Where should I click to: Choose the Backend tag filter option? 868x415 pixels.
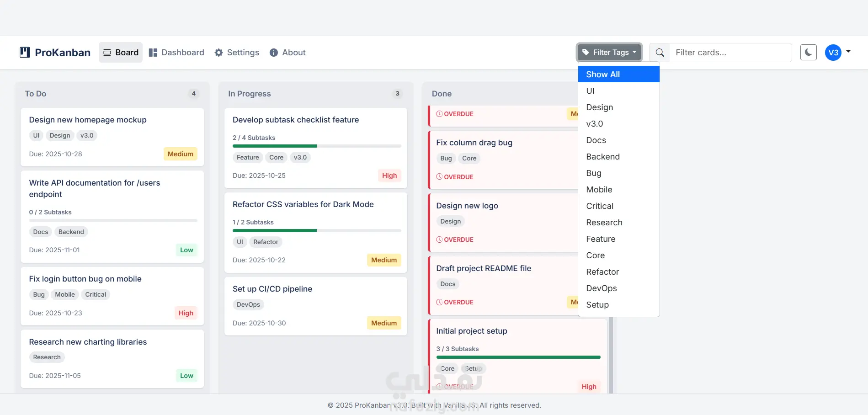point(603,157)
